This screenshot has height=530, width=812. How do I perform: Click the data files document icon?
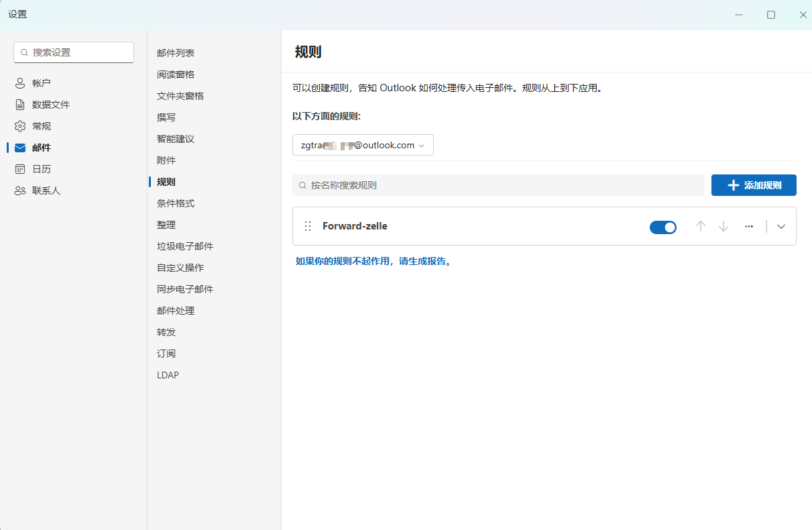[x=20, y=105]
